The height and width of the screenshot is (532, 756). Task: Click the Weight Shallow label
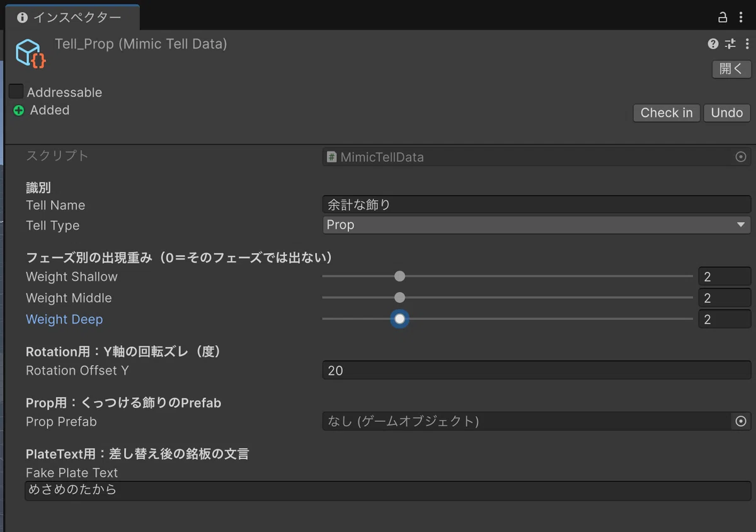click(x=72, y=277)
